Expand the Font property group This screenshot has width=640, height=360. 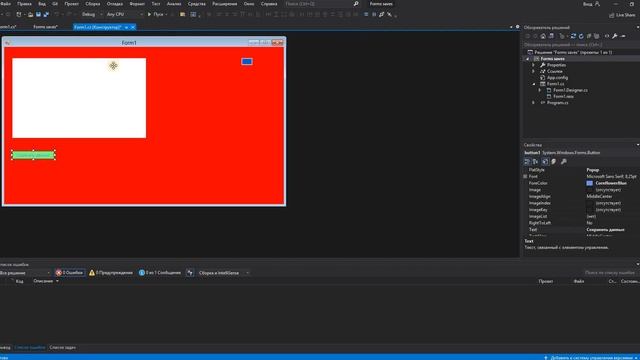point(525,176)
